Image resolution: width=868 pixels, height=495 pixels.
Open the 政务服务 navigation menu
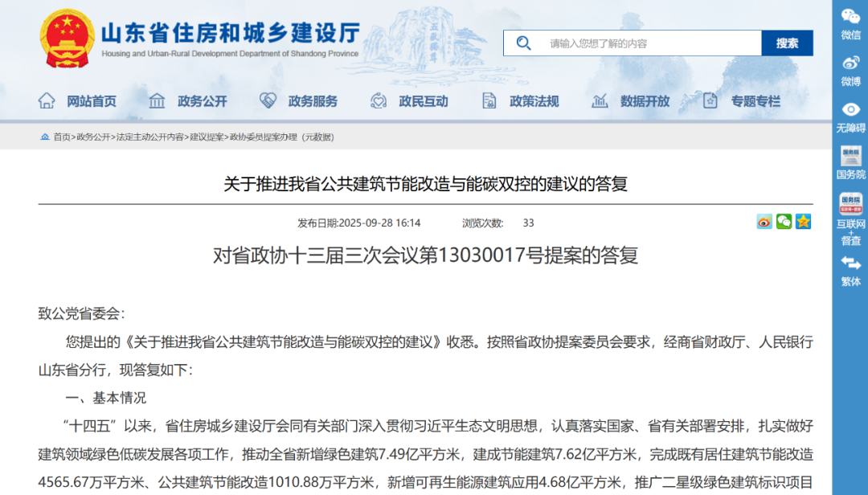(x=299, y=101)
